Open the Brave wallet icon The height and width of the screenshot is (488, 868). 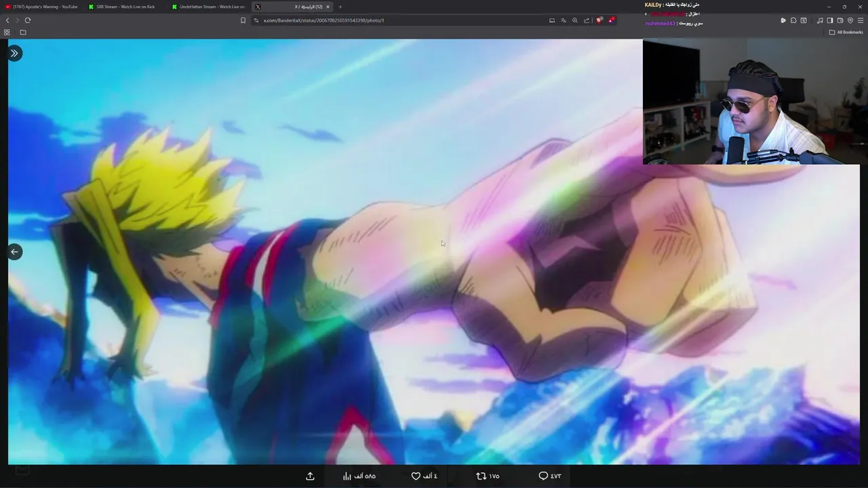[840, 20]
